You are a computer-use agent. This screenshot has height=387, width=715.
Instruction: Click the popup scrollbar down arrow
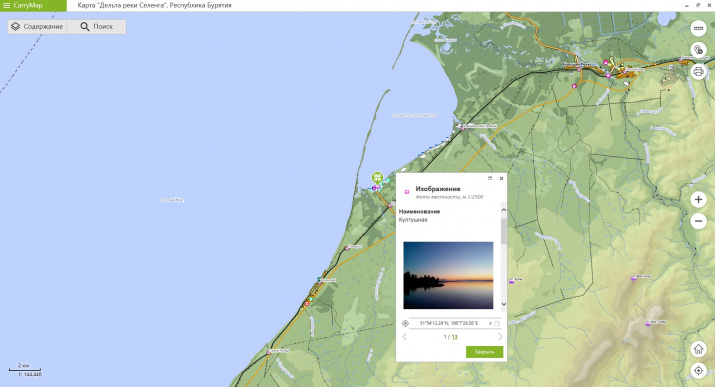[x=504, y=304]
